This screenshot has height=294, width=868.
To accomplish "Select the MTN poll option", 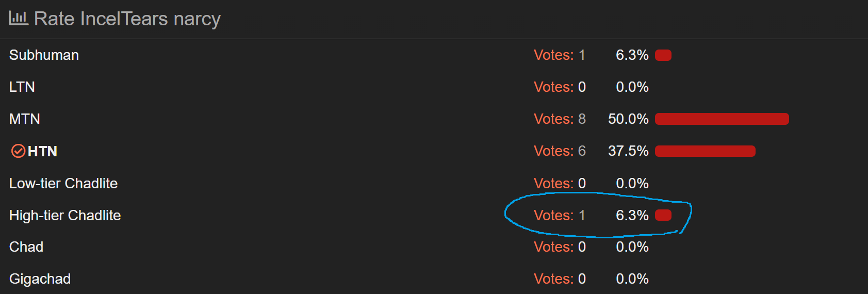I will [25, 119].
